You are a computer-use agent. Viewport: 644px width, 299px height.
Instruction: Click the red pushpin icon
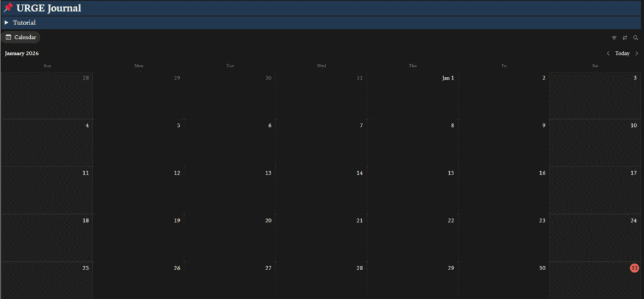coord(8,8)
